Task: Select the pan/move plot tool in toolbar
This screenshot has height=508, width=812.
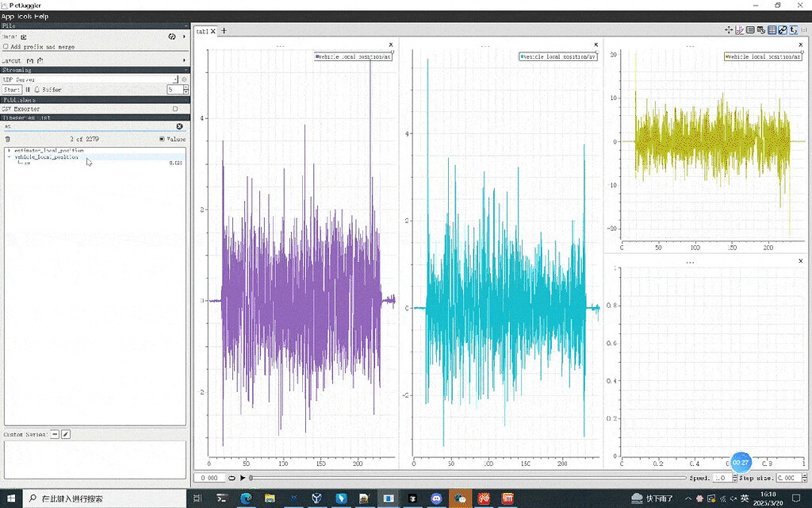Action: point(729,29)
